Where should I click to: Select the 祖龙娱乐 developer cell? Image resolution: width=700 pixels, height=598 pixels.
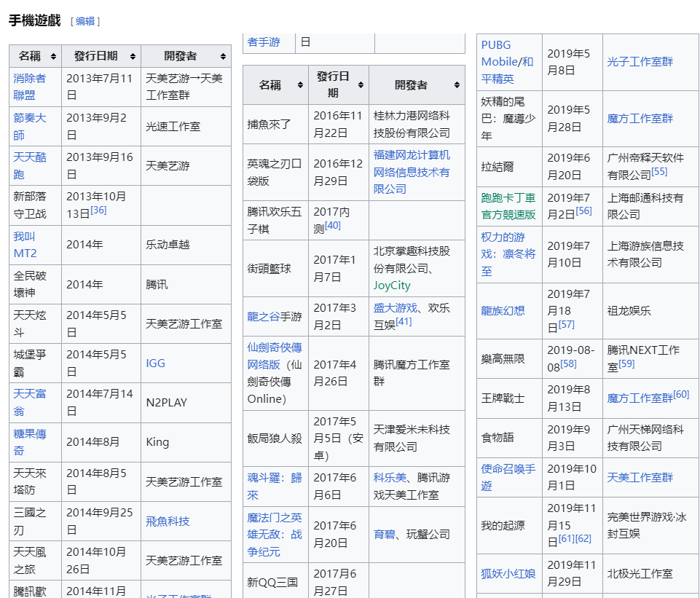tap(650, 311)
